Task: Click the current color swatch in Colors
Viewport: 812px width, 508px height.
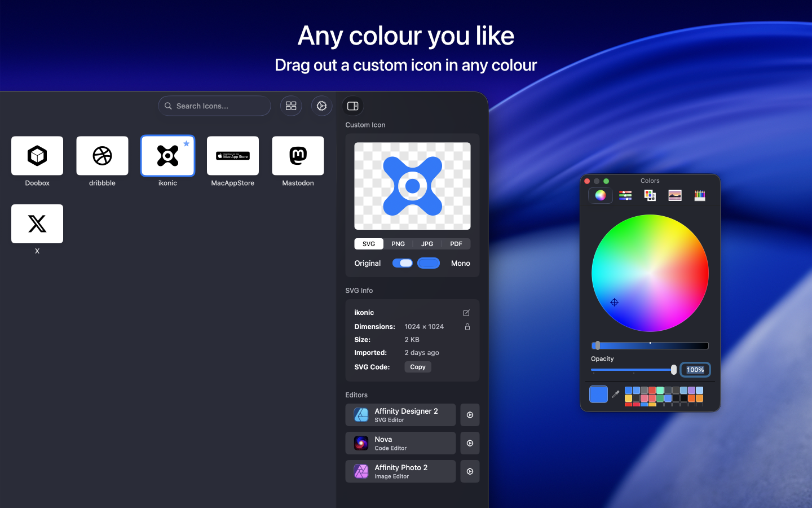Action: (598, 394)
